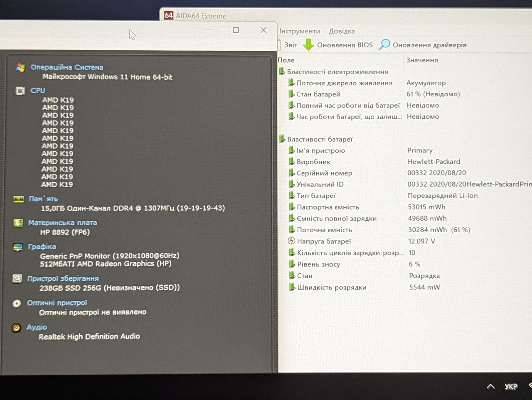Show hidden tray icons with taskbar chevron
This screenshot has height=400, width=532.
[x=491, y=387]
